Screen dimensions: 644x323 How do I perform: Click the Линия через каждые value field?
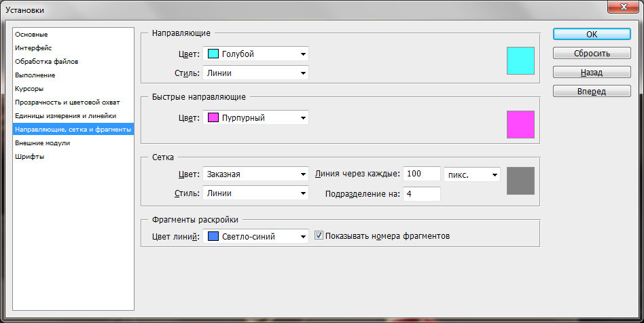pyautogui.click(x=422, y=174)
